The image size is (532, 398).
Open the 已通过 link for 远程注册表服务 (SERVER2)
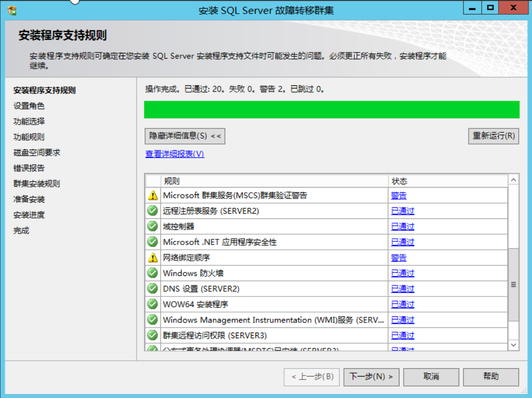(x=403, y=211)
